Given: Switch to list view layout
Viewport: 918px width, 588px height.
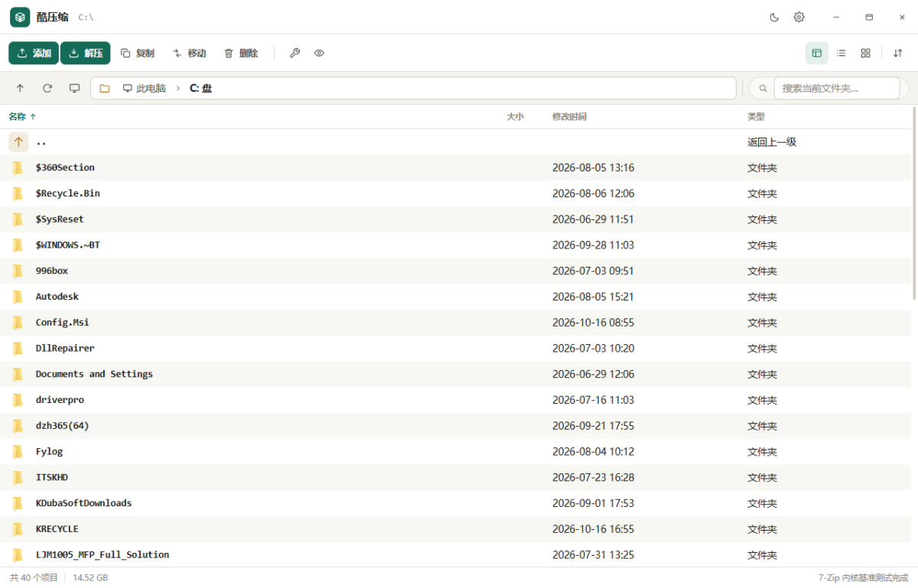Looking at the screenshot, I should [x=841, y=53].
